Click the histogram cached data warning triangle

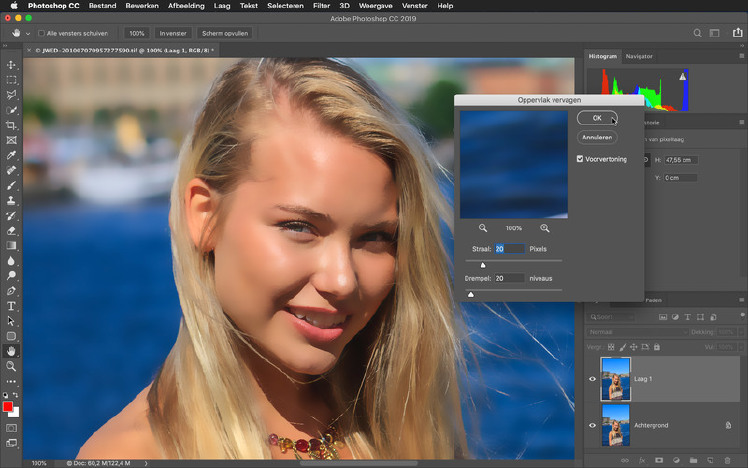tap(683, 76)
